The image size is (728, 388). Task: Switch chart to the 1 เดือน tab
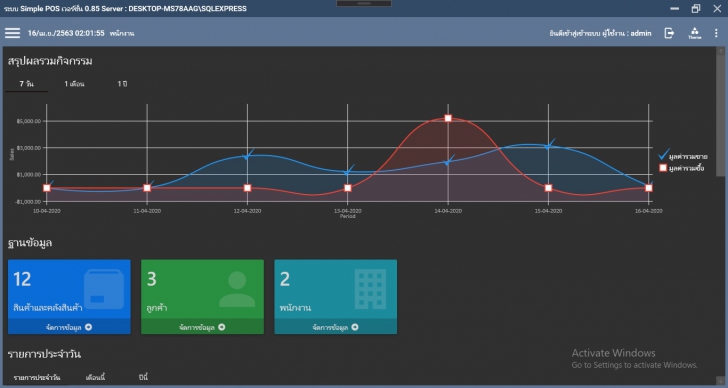74,84
